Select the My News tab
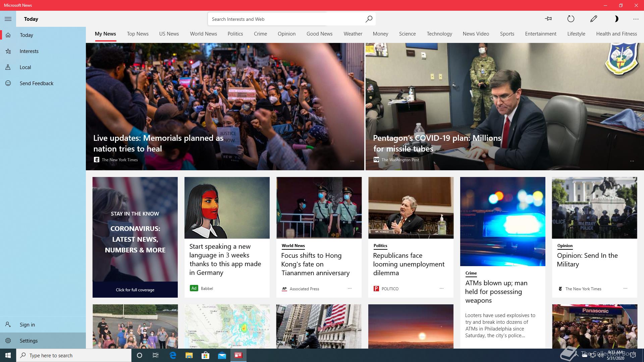 click(x=105, y=34)
